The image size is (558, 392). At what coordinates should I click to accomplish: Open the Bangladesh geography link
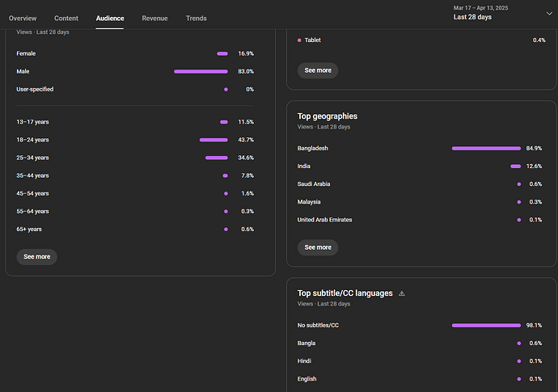(x=313, y=149)
